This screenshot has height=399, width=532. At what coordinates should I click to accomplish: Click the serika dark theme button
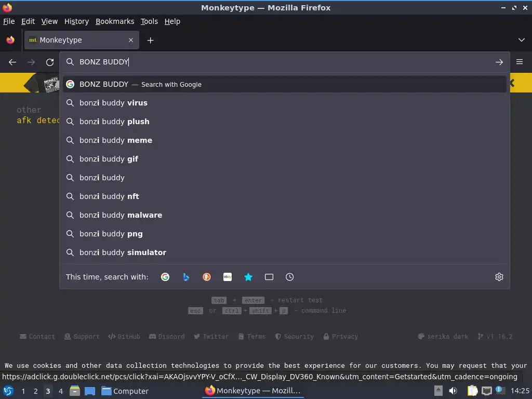pos(443,336)
